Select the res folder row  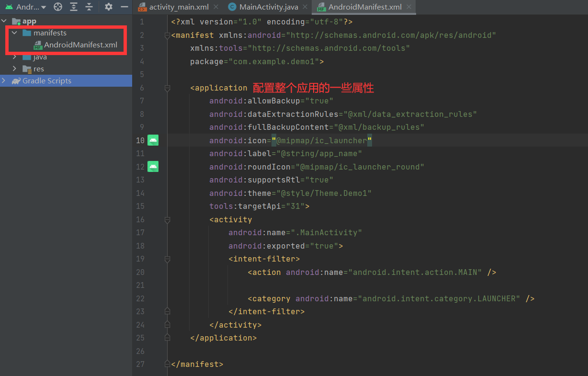coord(66,69)
